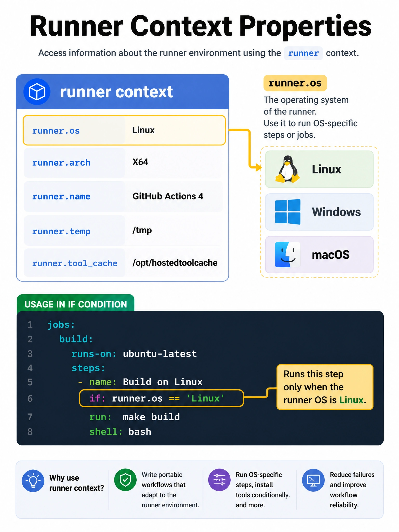Click 'runs-on: ubuntu-latest' code line
The height and width of the screenshot is (532, 399).
point(134,354)
